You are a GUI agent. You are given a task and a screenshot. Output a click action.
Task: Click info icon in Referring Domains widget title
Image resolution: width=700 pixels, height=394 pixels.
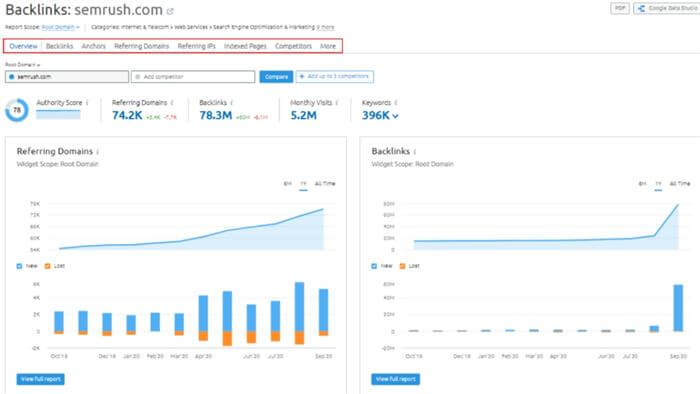pos(98,152)
